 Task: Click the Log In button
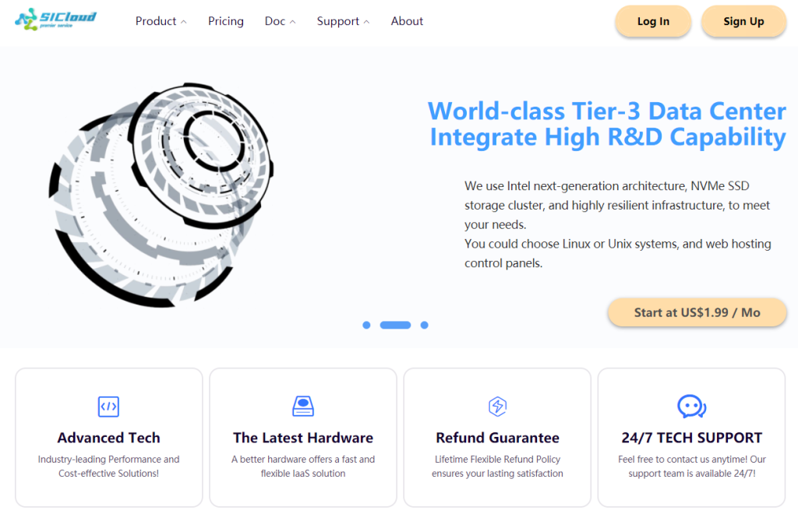pyautogui.click(x=653, y=21)
